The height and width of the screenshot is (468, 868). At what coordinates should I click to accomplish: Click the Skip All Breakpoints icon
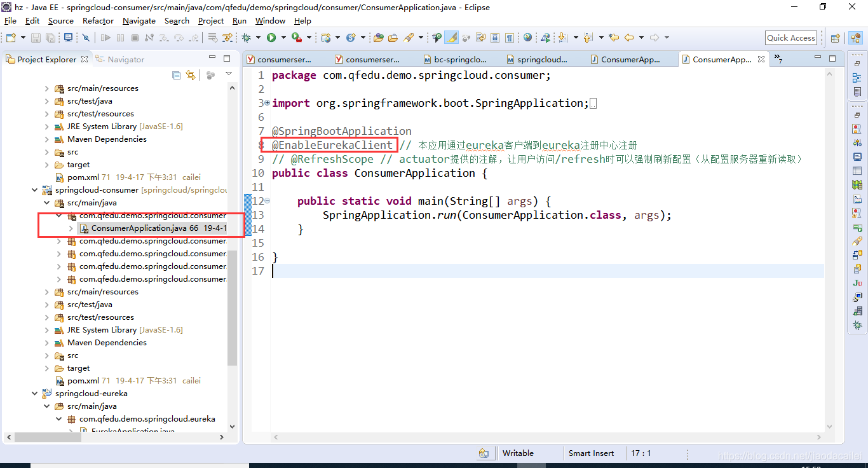[86, 38]
